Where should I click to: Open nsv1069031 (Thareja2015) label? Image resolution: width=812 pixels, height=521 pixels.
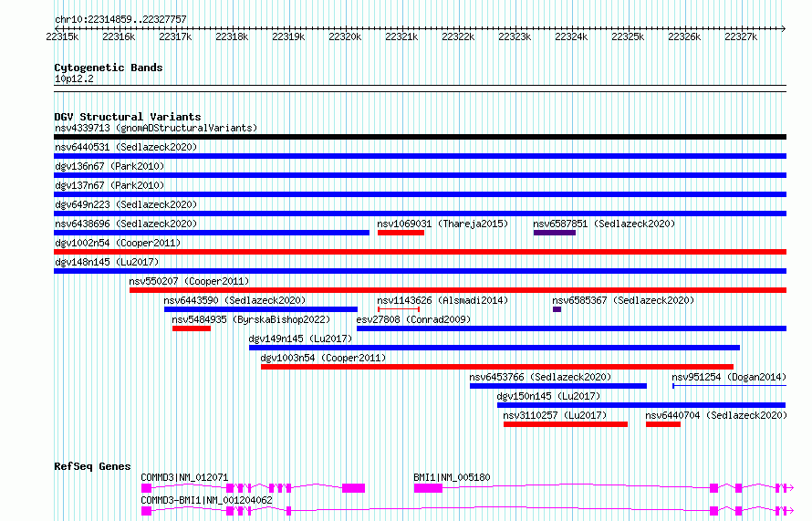point(442,224)
